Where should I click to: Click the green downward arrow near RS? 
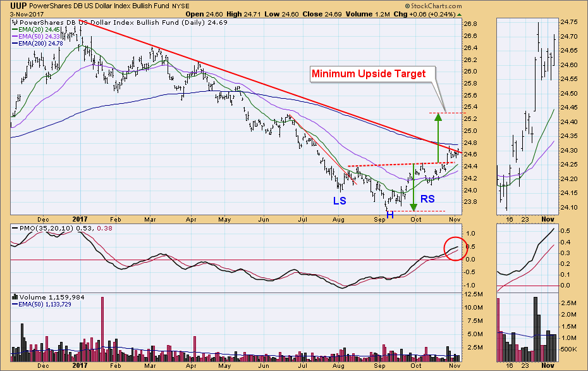[413, 187]
